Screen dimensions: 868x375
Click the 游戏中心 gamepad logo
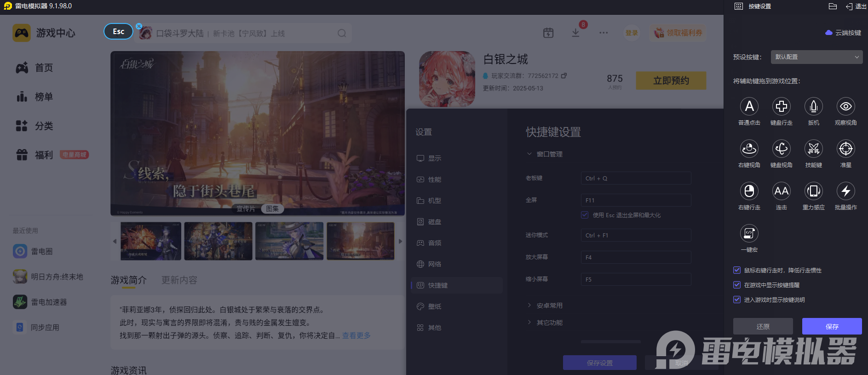pos(22,33)
